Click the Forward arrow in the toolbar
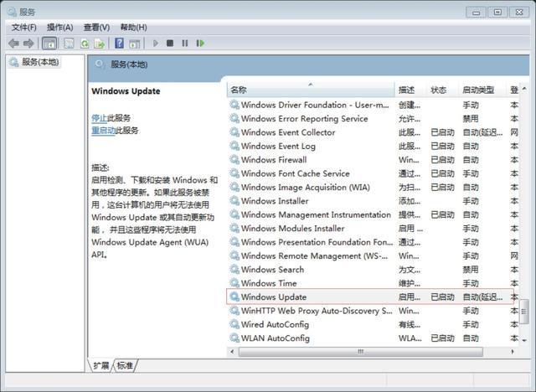 point(28,44)
